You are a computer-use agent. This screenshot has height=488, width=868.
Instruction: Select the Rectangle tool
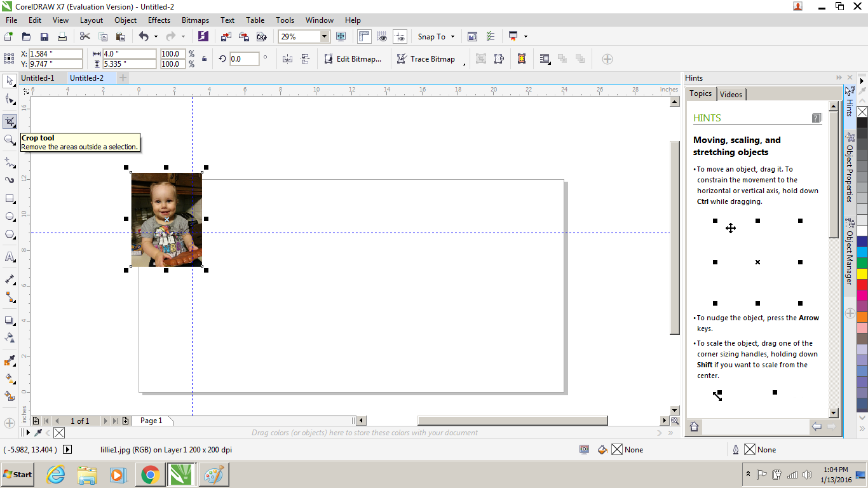pyautogui.click(x=10, y=199)
